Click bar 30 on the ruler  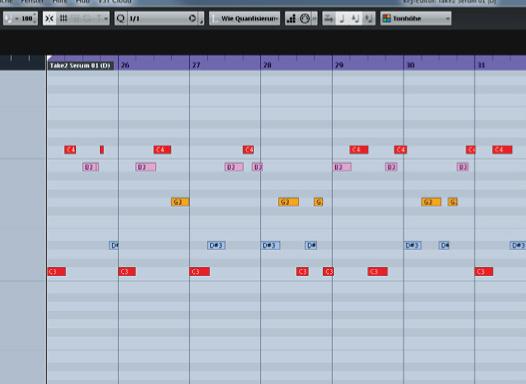[411, 65]
